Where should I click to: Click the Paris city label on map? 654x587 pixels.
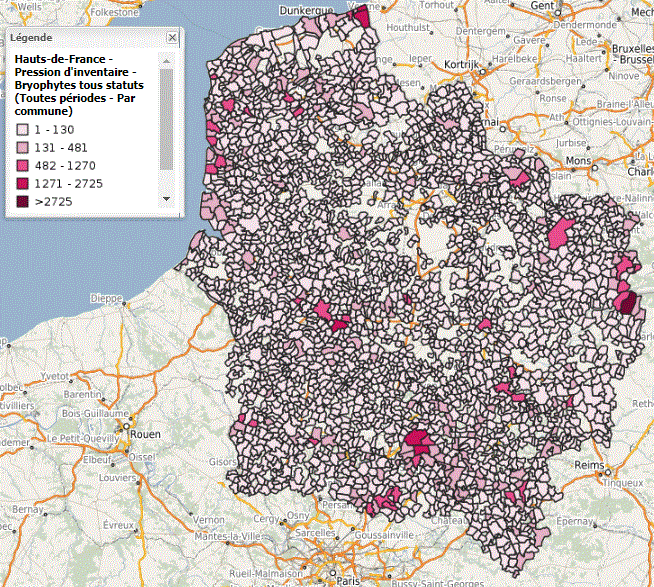[x=348, y=580]
